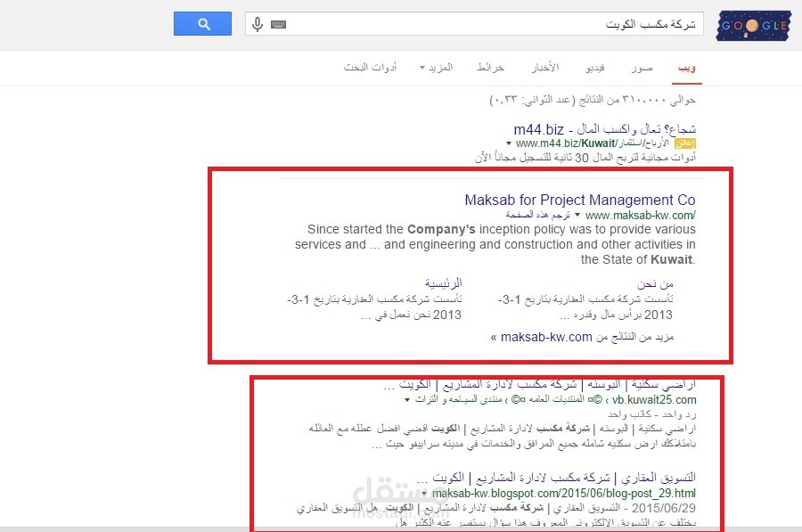This screenshot has height=532, width=802.
Task: Open vb.kuwait25.com forum result title
Action: 540,384
